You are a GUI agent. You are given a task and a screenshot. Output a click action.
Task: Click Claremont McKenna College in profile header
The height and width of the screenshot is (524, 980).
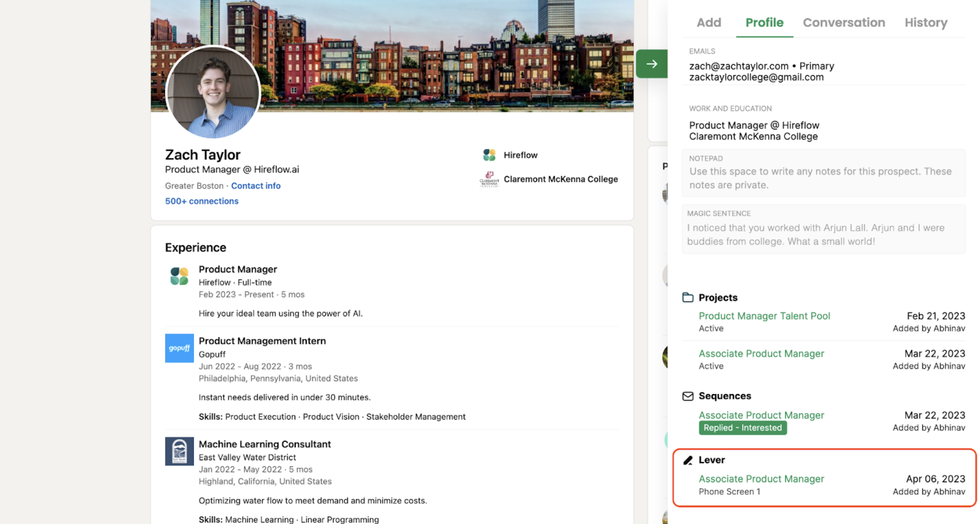561,179
